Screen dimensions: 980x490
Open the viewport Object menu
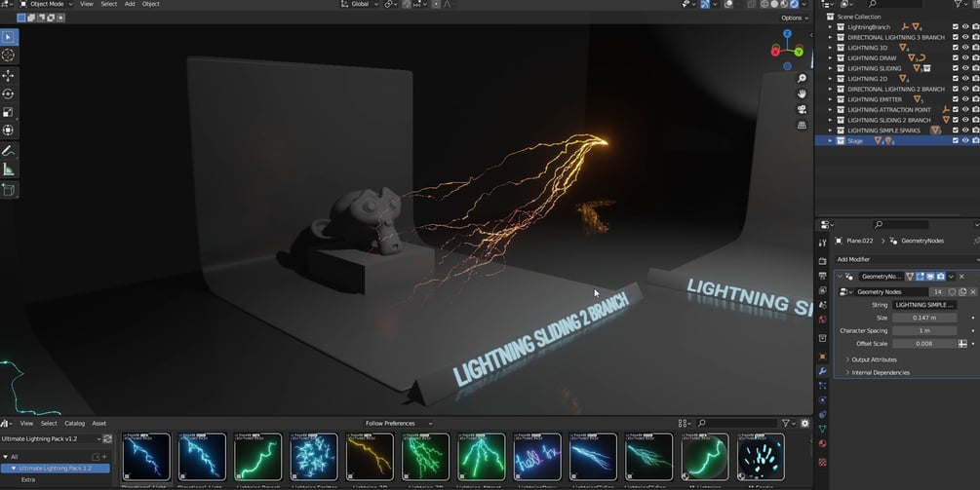click(150, 4)
